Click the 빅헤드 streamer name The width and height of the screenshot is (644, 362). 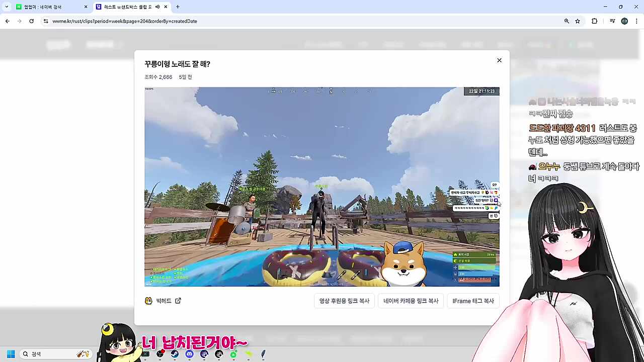point(164,301)
